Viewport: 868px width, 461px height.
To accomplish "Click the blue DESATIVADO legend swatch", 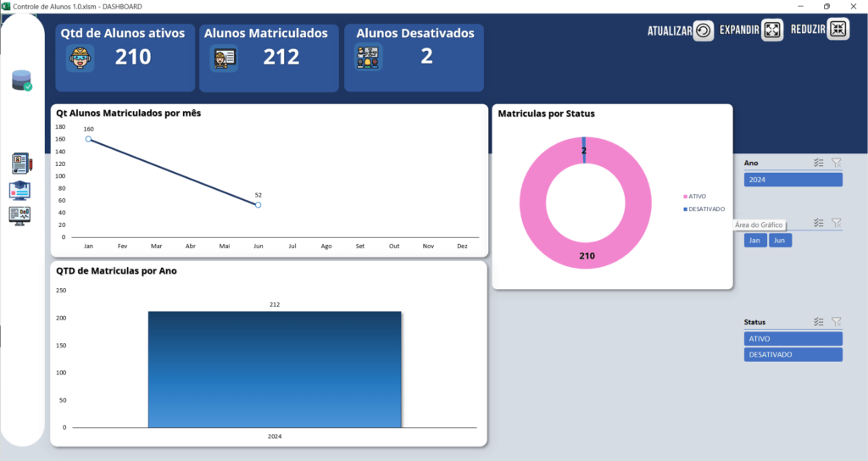I will tap(685, 209).
